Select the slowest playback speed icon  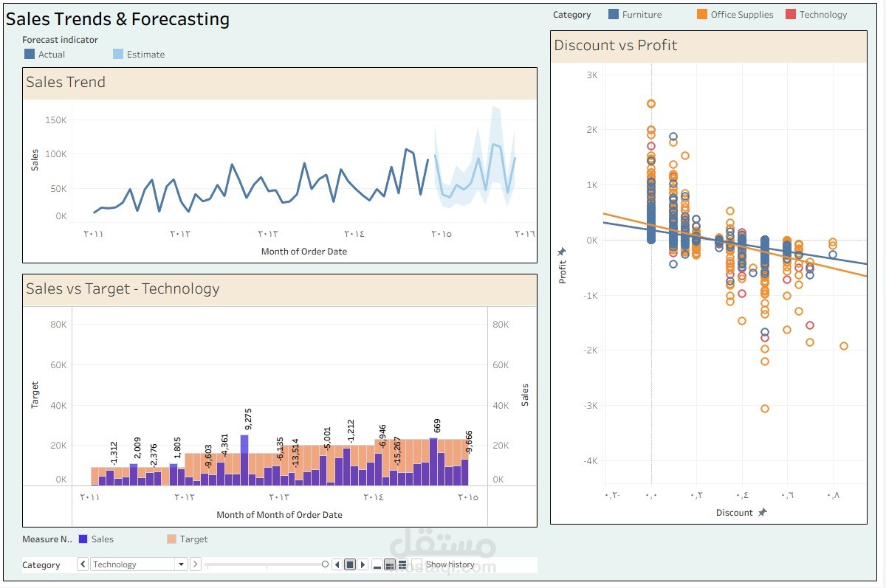point(376,564)
